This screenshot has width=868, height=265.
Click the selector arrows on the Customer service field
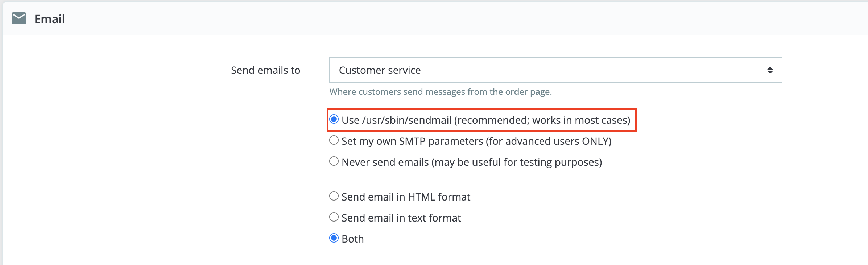pyautogui.click(x=770, y=70)
